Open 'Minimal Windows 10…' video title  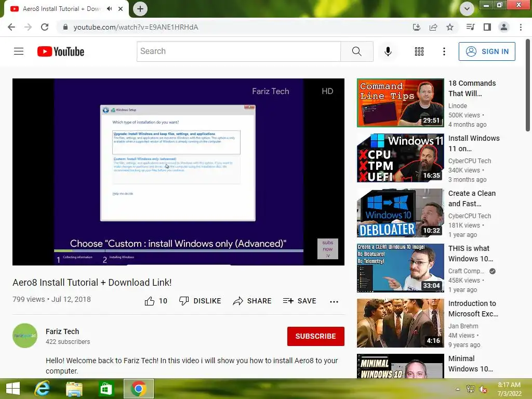pyautogui.click(x=471, y=363)
